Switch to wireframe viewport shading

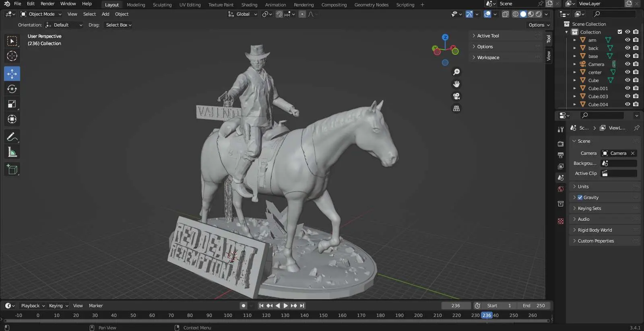tap(515, 14)
